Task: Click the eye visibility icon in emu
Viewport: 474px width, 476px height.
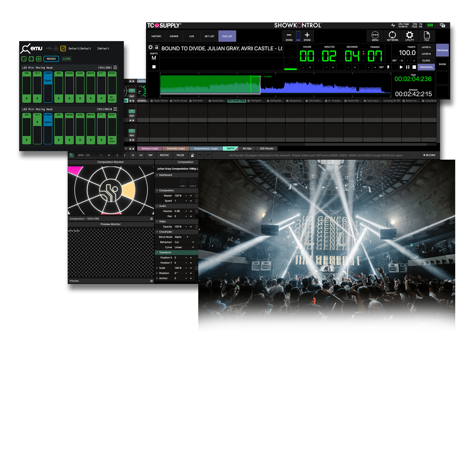Action: click(x=39, y=59)
